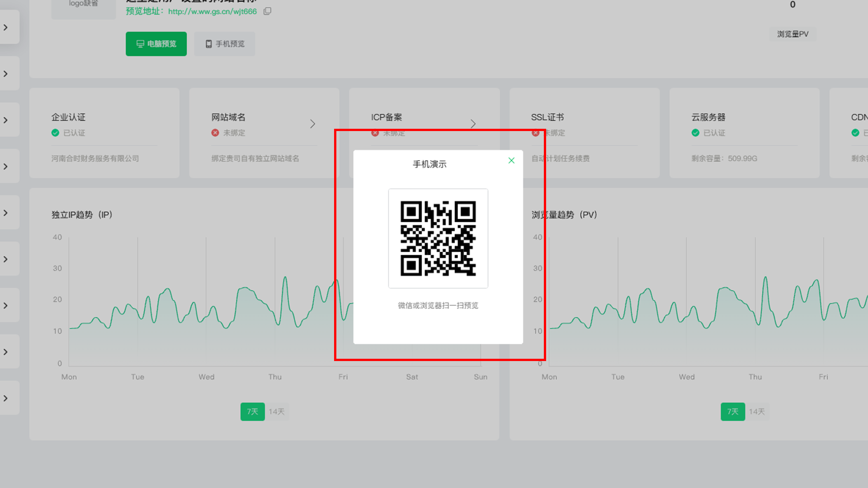Click the CDN card status icon
Viewport: 868px width, 488px height.
[855, 133]
